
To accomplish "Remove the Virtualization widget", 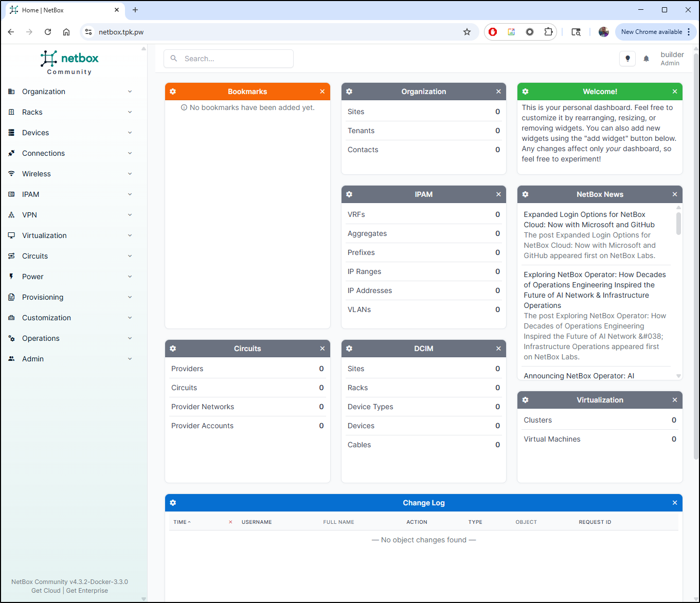I will [675, 400].
